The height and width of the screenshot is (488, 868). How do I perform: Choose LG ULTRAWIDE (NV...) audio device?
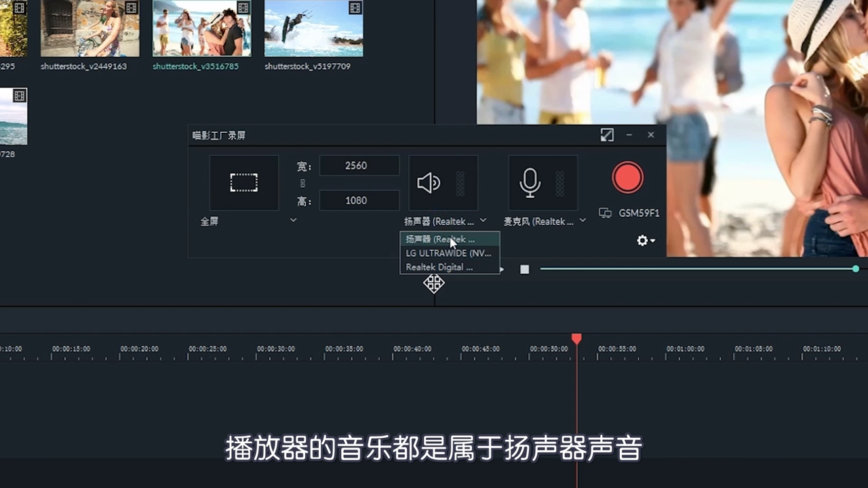tap(450, 253)
